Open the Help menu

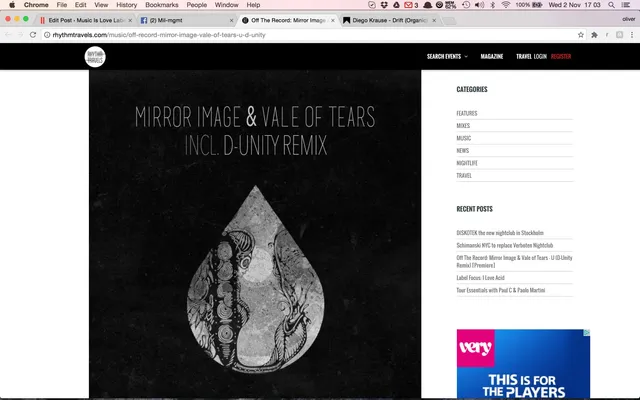coord(253,5)
